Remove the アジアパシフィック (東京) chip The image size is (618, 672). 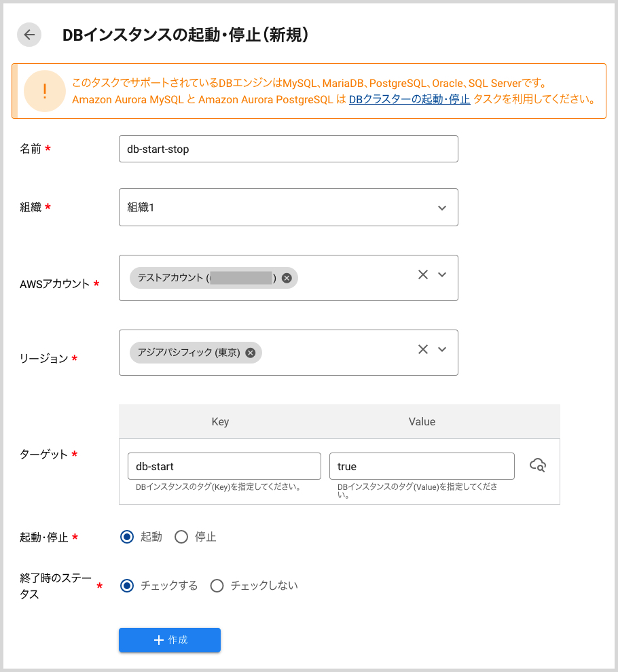click(251, 353)
